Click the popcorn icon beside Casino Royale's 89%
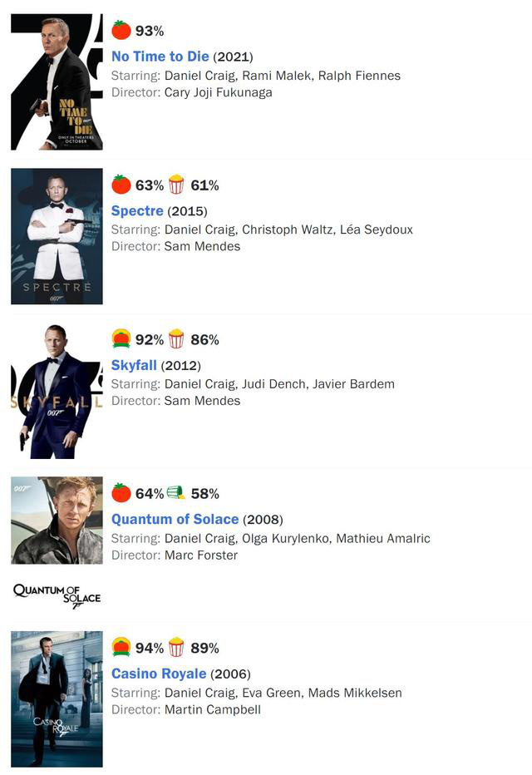532x775 pixels. click(176, 648)
